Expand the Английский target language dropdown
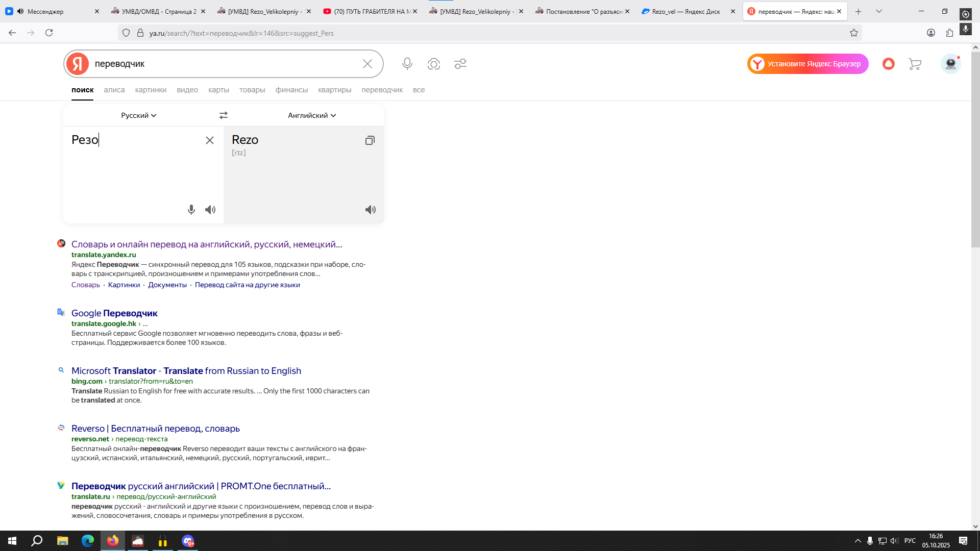The image size is (980, 551). pos(312,115)
